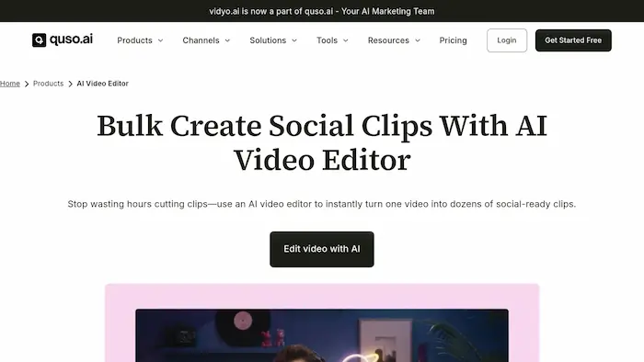Click the vidyo.ai announcement banner text
Viewport: 644px width, 362px height.
[x=322, y=11]
